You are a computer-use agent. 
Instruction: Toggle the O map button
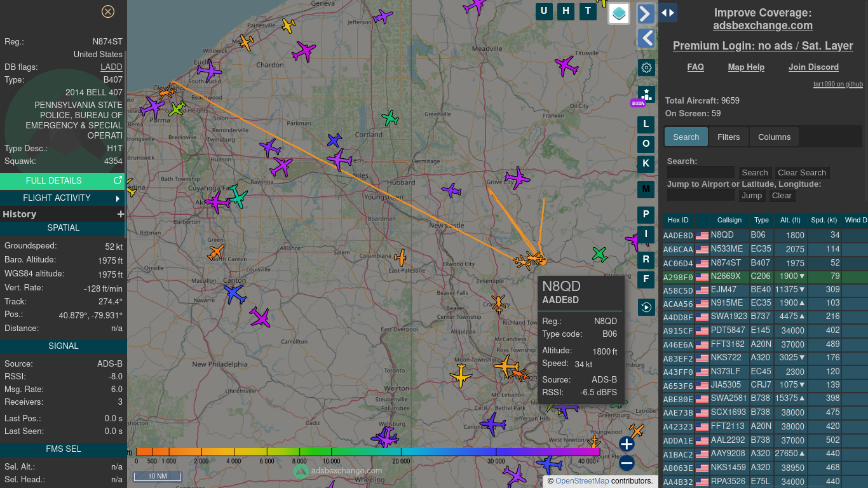(x=646, y=144)
